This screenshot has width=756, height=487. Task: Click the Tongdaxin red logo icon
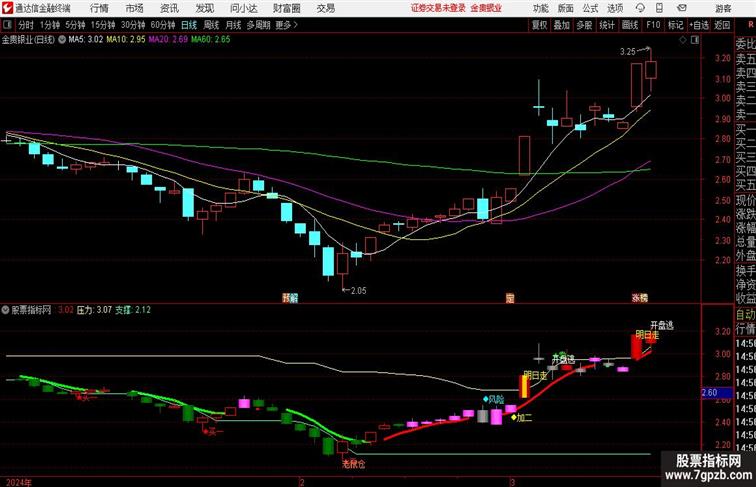point(7,8)
